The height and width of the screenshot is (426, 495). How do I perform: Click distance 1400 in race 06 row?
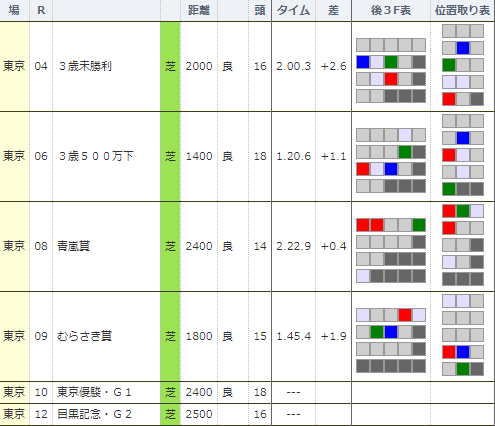coord(199,156)
